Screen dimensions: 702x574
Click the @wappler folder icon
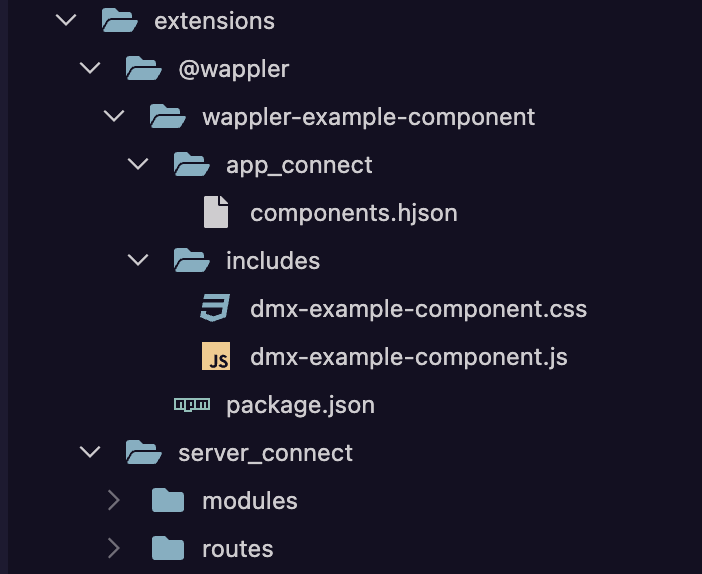(x=143, y=68)
